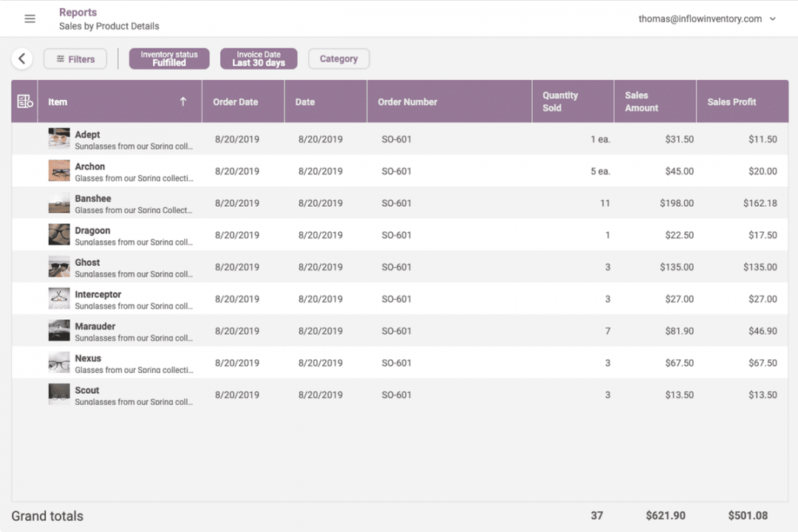Click Reports in the top header
The image size is (798, 532).
tap(78, 12)
